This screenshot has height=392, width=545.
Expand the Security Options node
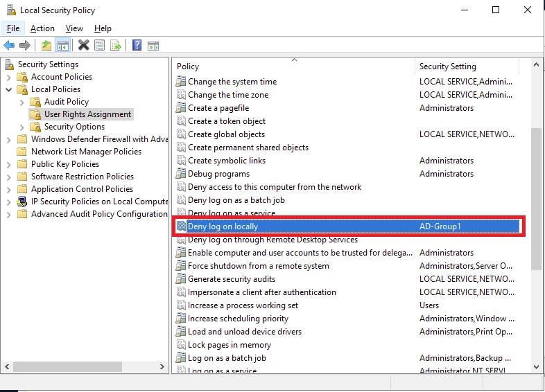coord(22,127)
